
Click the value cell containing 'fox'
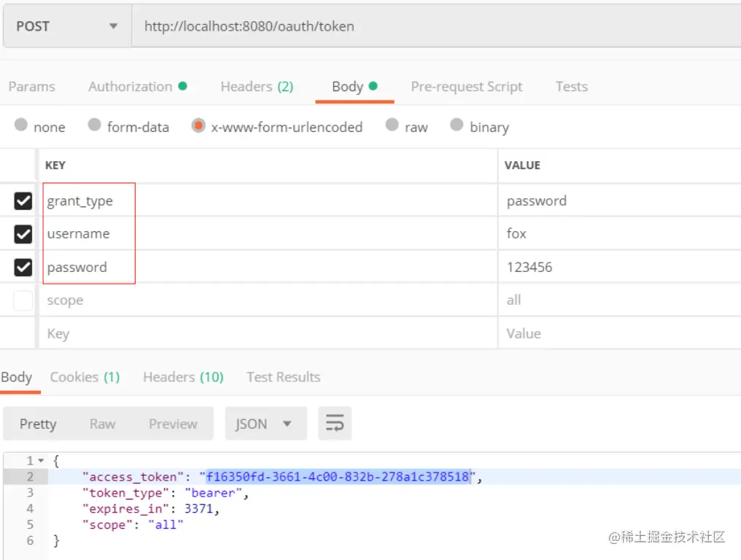click(619, 234)
